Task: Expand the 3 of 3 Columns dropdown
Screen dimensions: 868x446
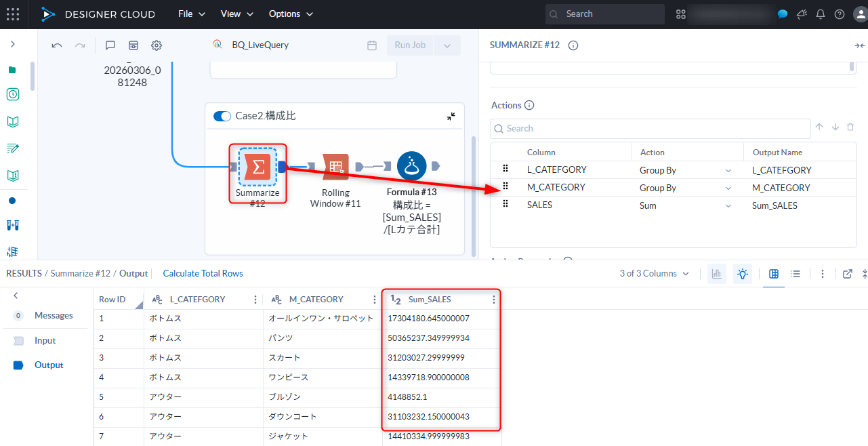Action: pyautogui.click(x=655, y=274)
